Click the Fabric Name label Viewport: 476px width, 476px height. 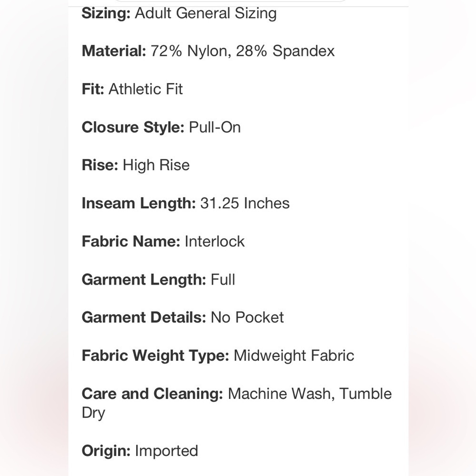point(131,242)
